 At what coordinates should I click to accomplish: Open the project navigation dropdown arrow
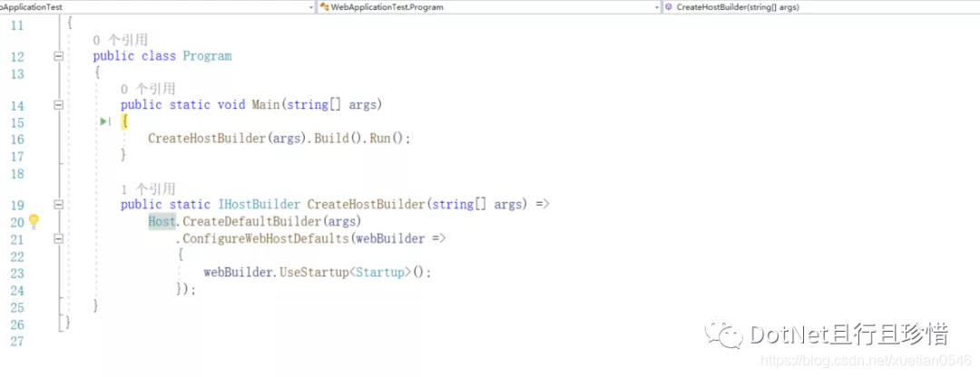311,7
